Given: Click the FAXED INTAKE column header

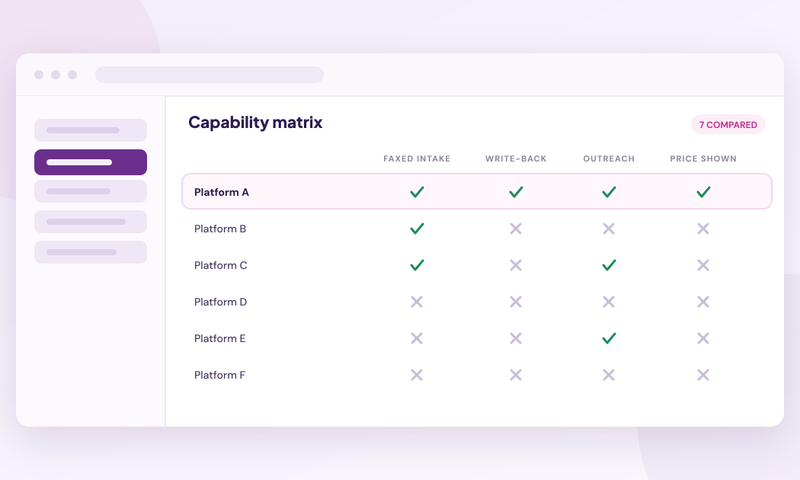Looking at the screenshot, I should coord(417,159).
